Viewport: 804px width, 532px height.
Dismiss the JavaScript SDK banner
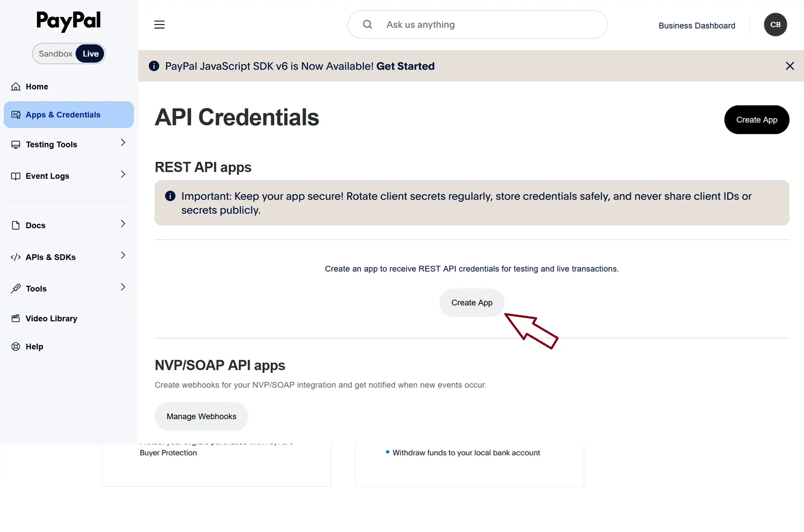790,66
